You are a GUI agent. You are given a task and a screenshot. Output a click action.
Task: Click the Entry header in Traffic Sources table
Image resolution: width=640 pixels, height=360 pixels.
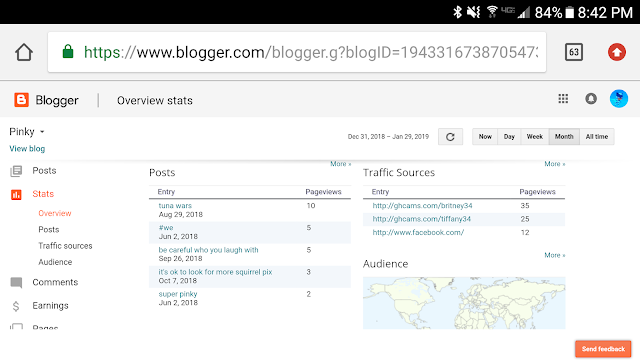380,192
